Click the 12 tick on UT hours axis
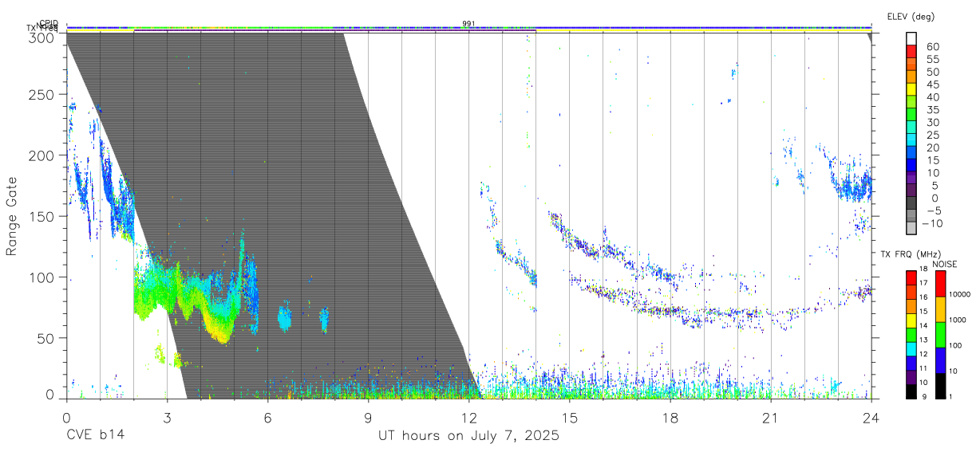Screen dimensions: 980x452 coord(468,419)
